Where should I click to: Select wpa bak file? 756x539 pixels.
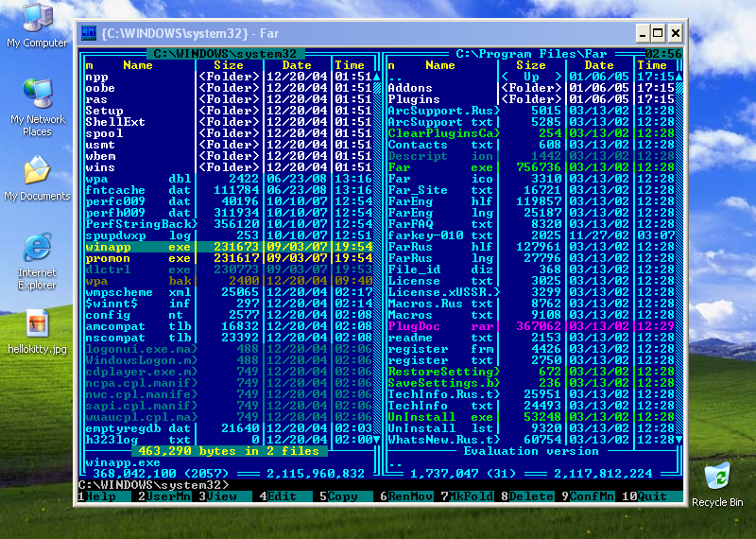coord(229,281)
